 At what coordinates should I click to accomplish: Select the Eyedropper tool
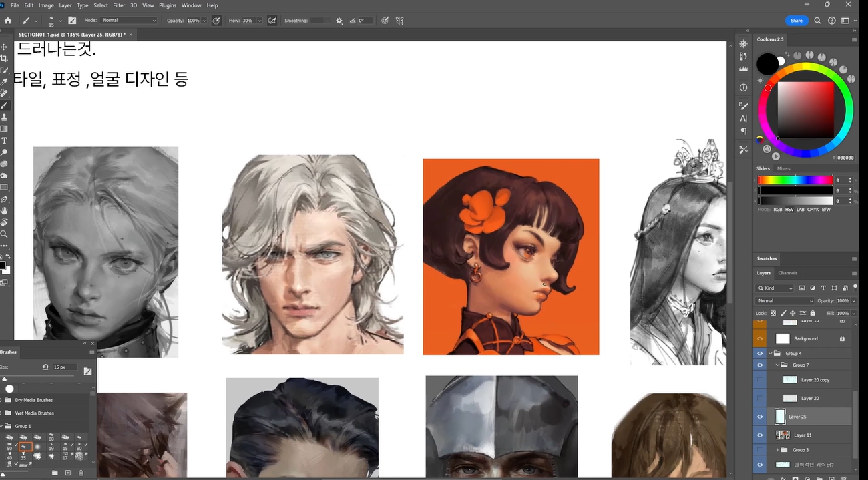click(x=4, y=82)
